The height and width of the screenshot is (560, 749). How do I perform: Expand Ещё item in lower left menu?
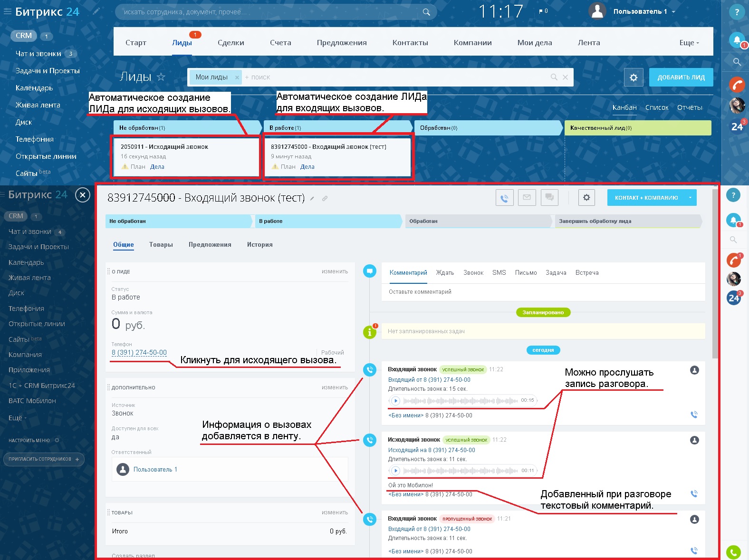18,417
